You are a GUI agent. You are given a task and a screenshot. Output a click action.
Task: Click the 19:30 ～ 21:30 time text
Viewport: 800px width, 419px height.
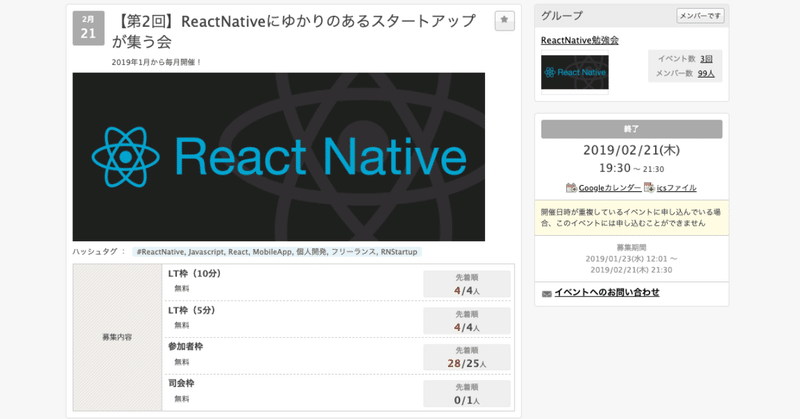point(632,168)
